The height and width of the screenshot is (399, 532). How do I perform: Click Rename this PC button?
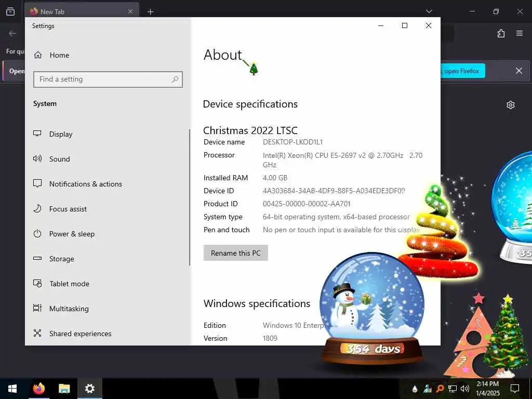pyautogui.click(x=235, y=253)
